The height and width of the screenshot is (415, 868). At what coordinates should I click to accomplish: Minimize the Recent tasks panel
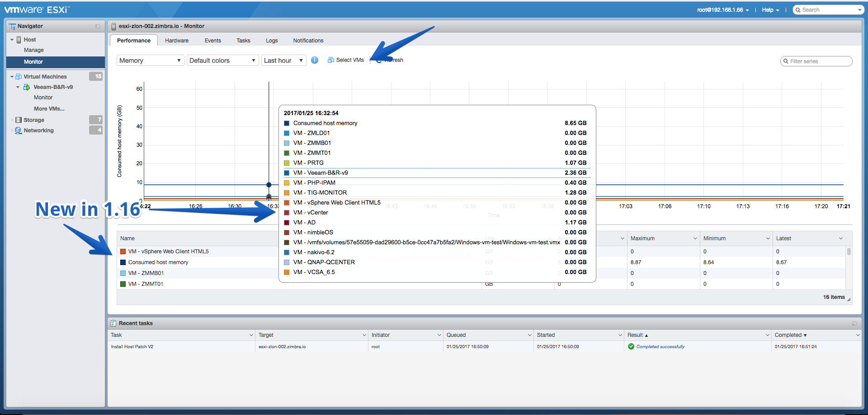click(854, 323)
